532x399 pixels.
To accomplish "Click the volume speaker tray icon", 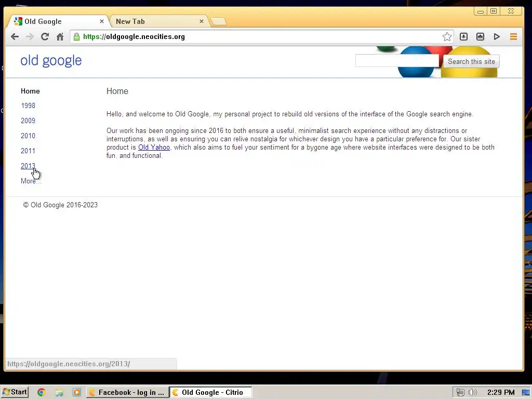I will click(472, 392).
